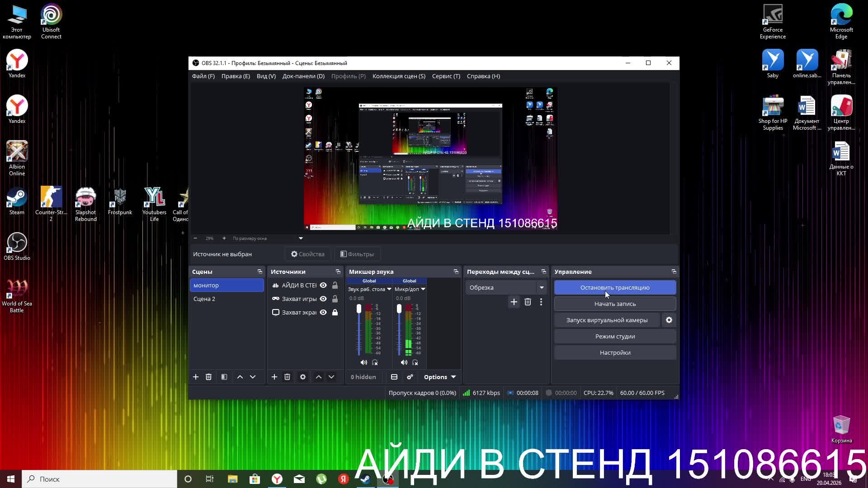
Task: Open advanced audio properties gear in mixer
Action: tap(410, 377)
